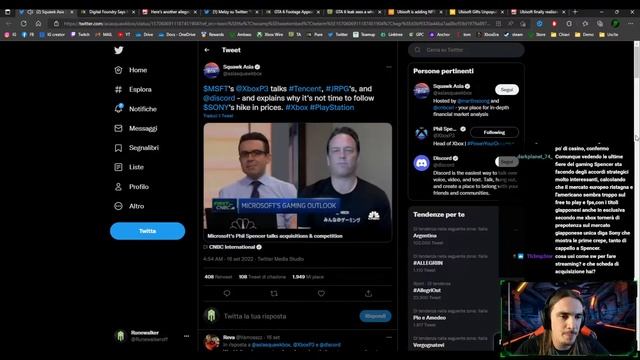
Task: Go back with the Tweet arrow
Action: point(207,50)
